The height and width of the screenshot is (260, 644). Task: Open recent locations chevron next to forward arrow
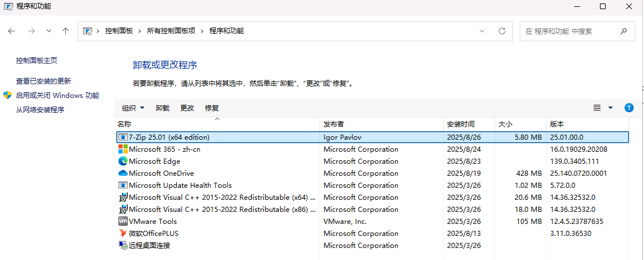pos(49,31)
